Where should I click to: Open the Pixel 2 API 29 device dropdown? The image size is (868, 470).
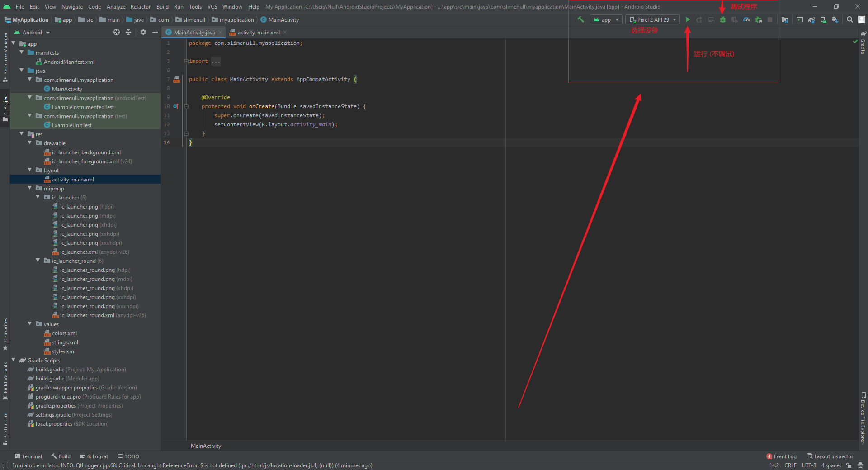coord(653,19)
